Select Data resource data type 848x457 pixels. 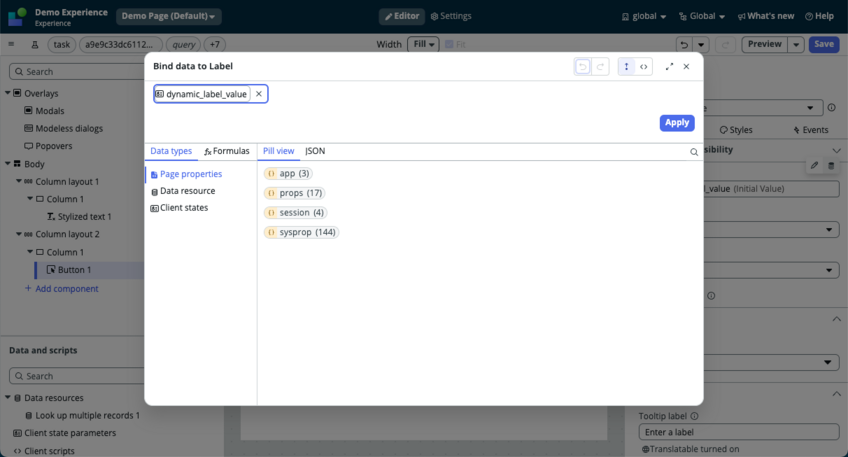183,191
